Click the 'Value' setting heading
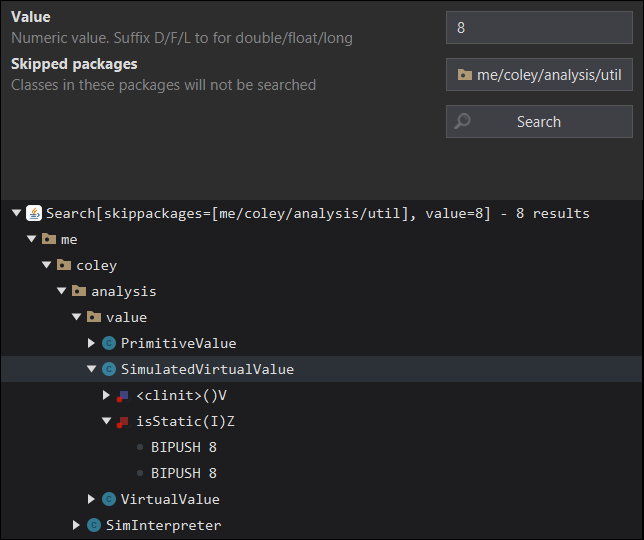 30,17
